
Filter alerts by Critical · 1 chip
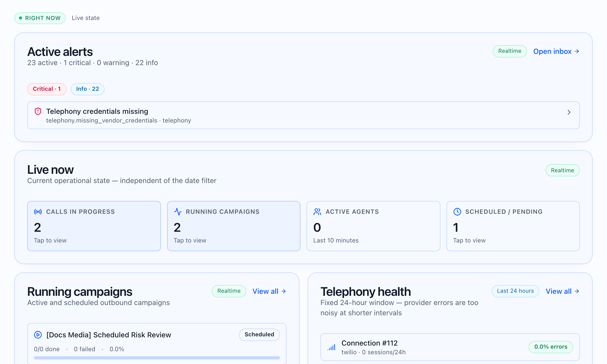pyautogui.click(x=47, y=89)
